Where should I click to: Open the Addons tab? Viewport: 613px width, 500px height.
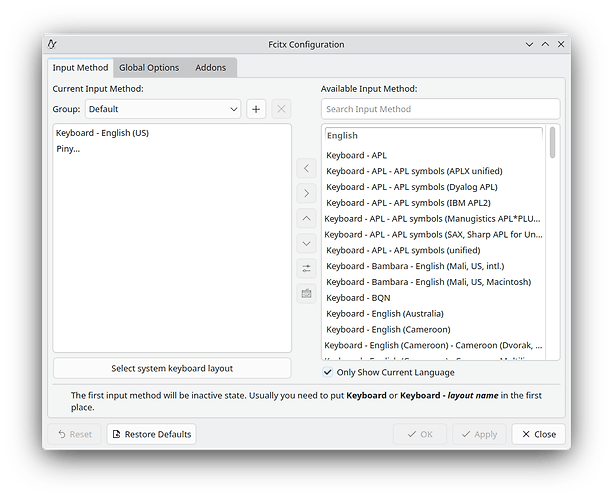(211, 68)
